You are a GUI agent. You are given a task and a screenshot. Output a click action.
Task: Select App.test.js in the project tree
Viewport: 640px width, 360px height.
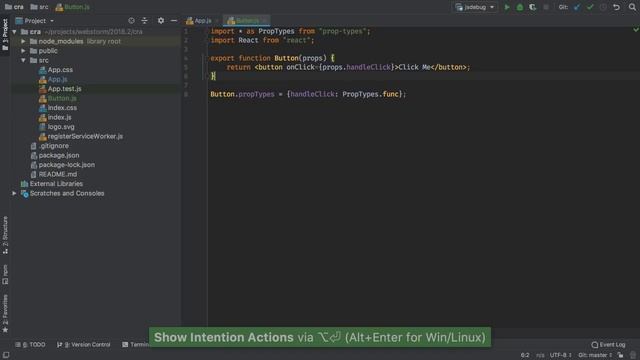(x=64, y=89)
